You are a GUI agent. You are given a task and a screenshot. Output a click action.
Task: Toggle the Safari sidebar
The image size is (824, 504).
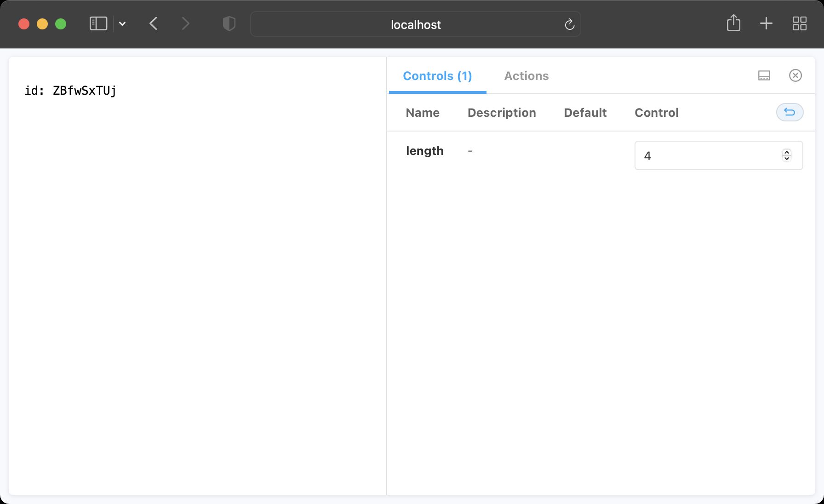click(97, 23)
